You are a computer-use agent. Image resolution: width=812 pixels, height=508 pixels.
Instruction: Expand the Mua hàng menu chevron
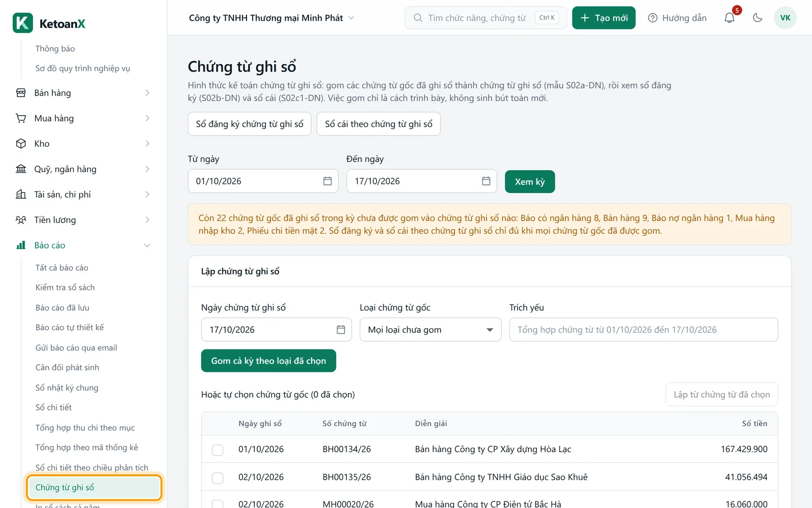click(147, 118)
